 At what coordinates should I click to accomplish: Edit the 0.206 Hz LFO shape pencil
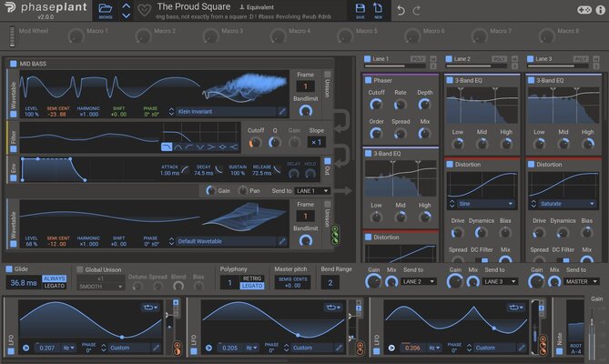click(522, 348)
